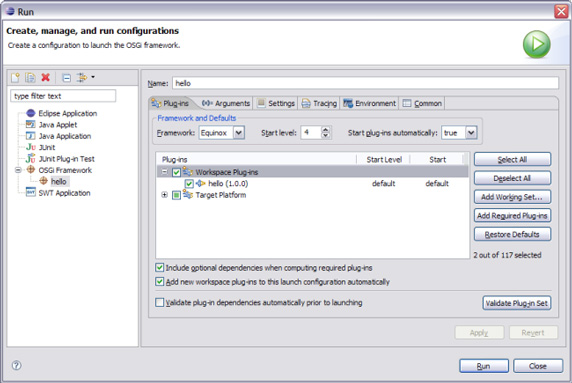Switch to the Plug-ins tab

pos(170,103)
